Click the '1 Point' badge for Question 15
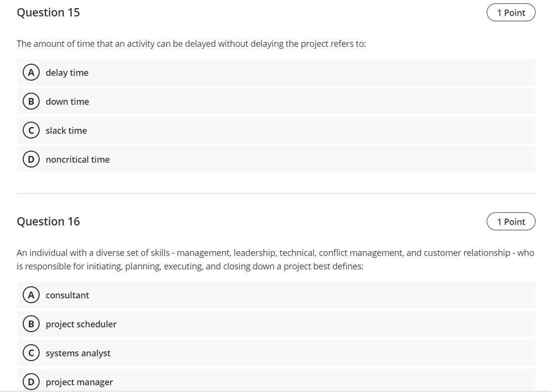551x392 pixels. click(511, 13)
